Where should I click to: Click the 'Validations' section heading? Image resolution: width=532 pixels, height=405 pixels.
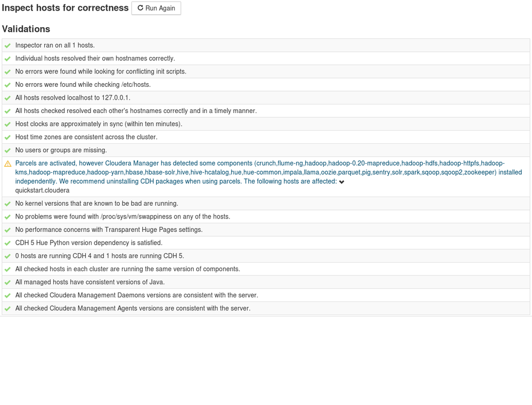(26, 29)
